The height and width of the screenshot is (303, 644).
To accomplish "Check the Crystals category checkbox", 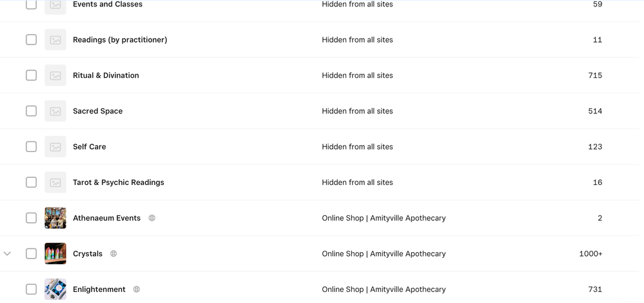I will coord(31,253).
